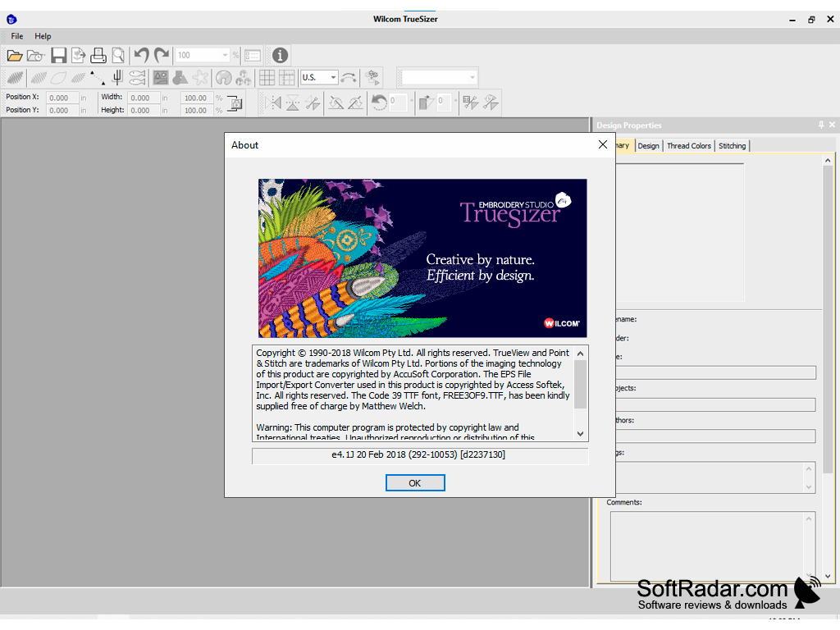Close the About dialog with X
The image size is (840, 630).
click(x=603, y=144)
